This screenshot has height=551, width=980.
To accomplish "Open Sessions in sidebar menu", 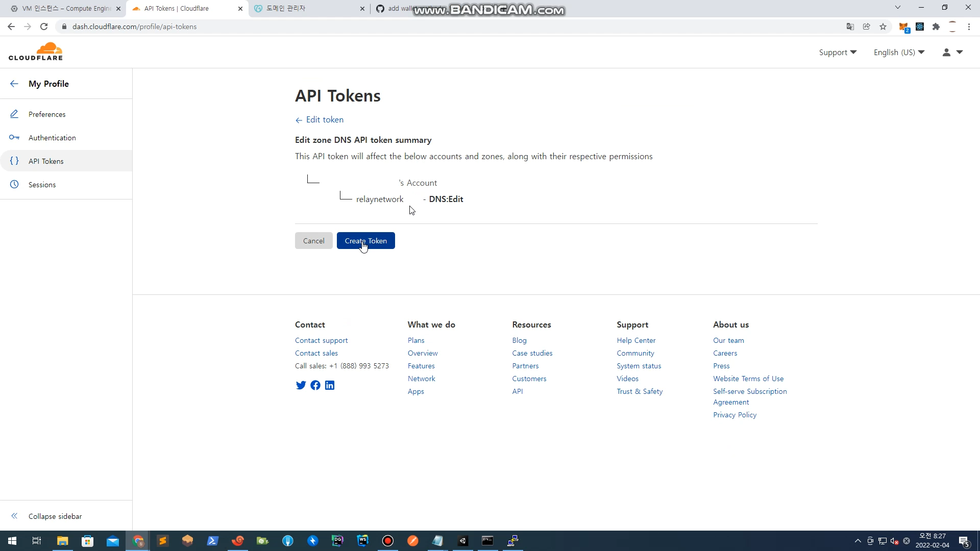I will (42, 185).
